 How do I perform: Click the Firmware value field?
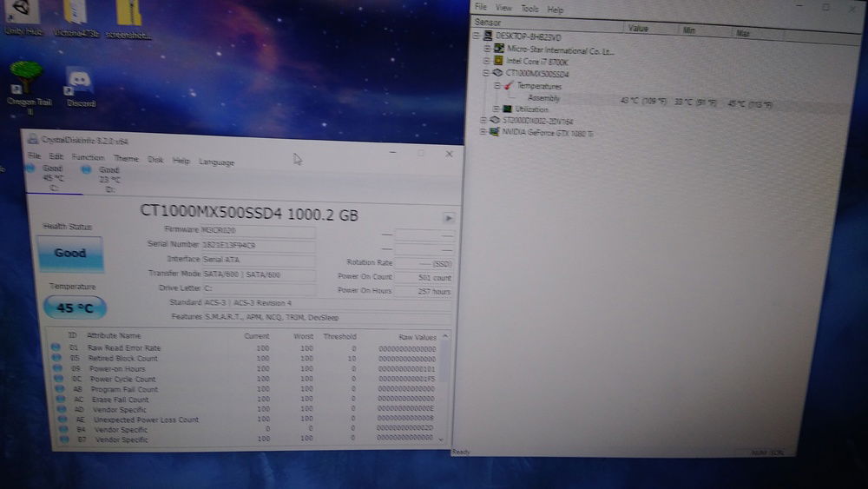tap(258, 230)
